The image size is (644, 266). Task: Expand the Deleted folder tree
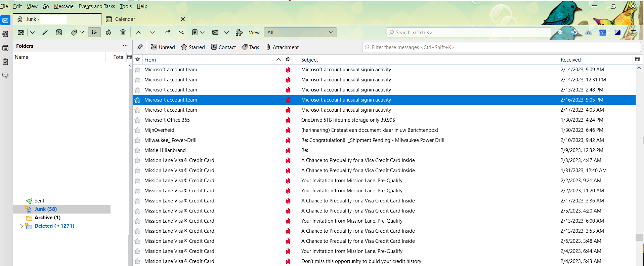click(x=22, y=226)
